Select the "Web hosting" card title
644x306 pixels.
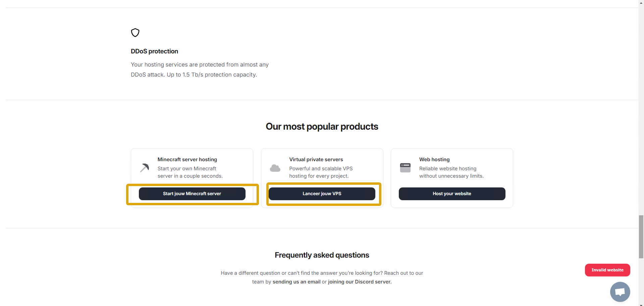coord(434,160)
